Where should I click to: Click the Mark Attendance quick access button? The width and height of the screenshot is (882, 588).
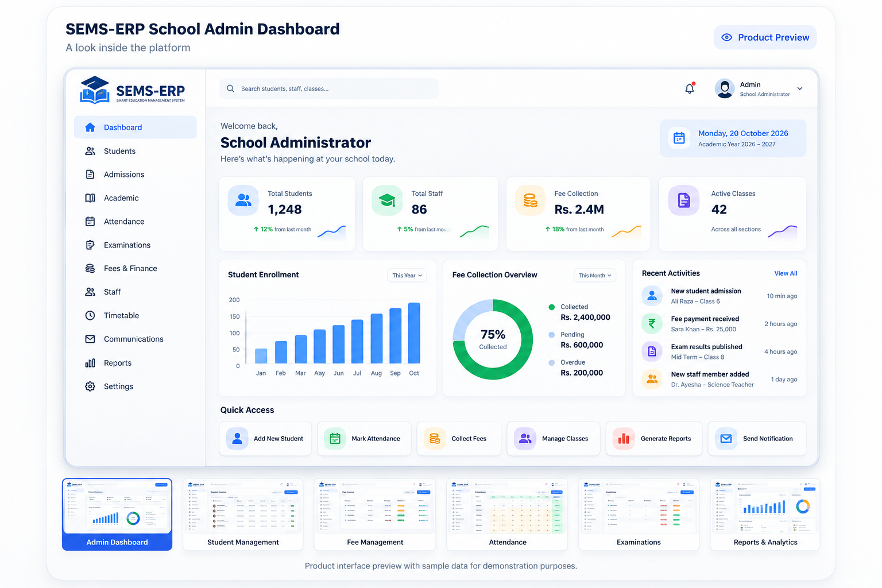(x=364, y=439)
